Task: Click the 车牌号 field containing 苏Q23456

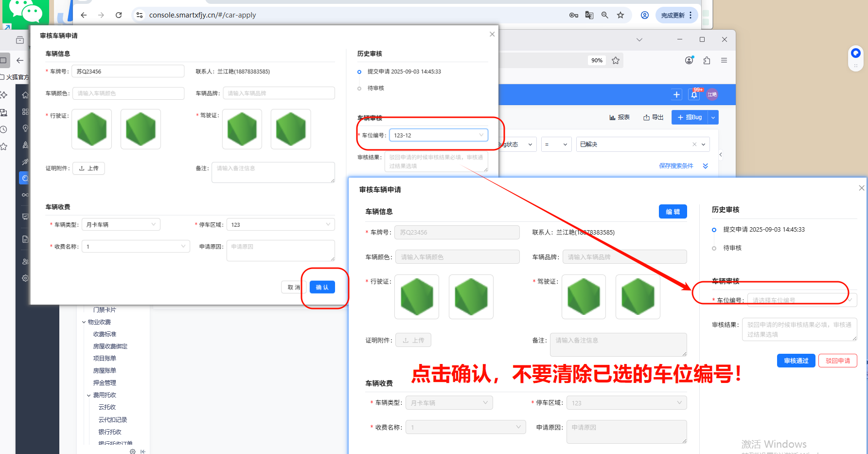Action: pos(127,72)
